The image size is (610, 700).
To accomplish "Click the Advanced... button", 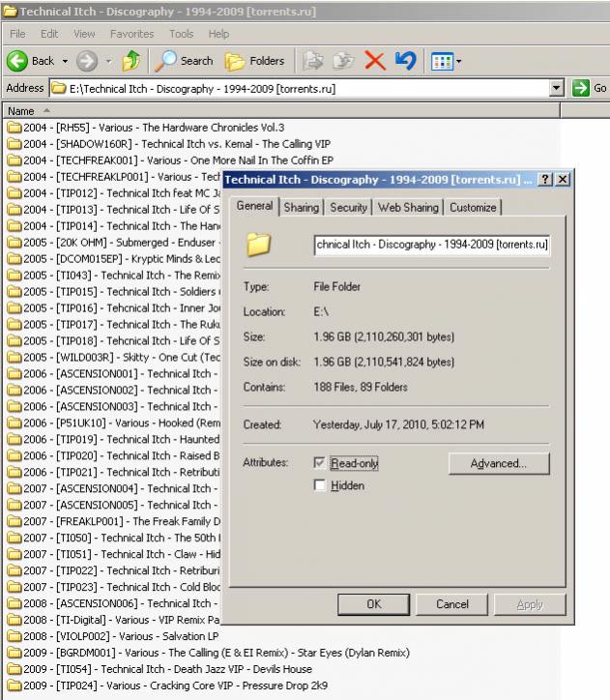I will (x=498, y=464).
